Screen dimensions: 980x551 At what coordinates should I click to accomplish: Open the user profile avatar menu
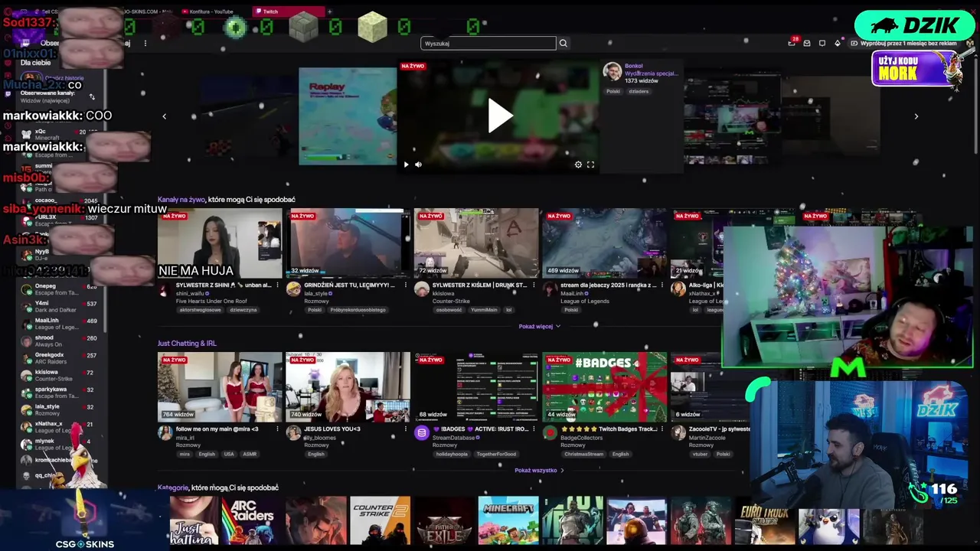click(x=969, y=44)
